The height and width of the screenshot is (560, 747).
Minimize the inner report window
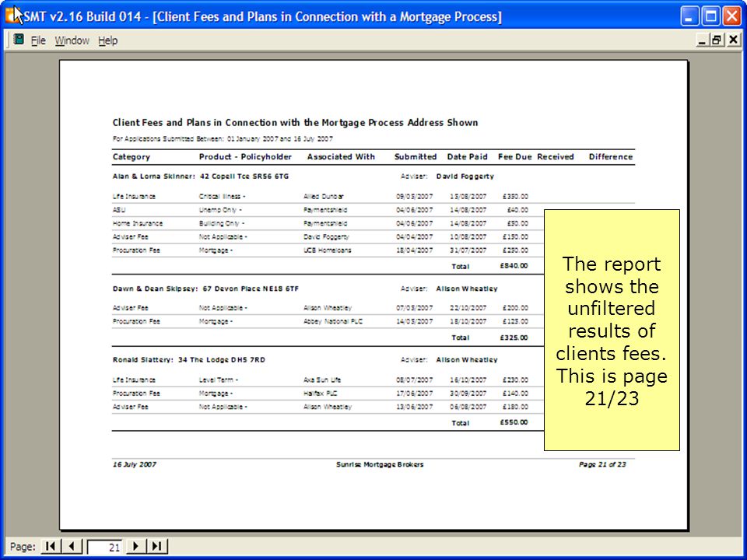coord(702,40)
